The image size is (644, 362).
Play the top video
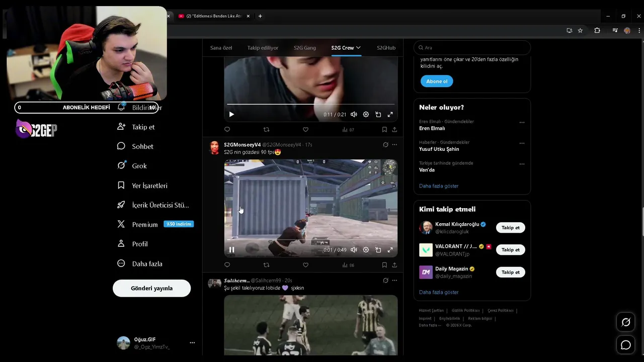point(231,115)
